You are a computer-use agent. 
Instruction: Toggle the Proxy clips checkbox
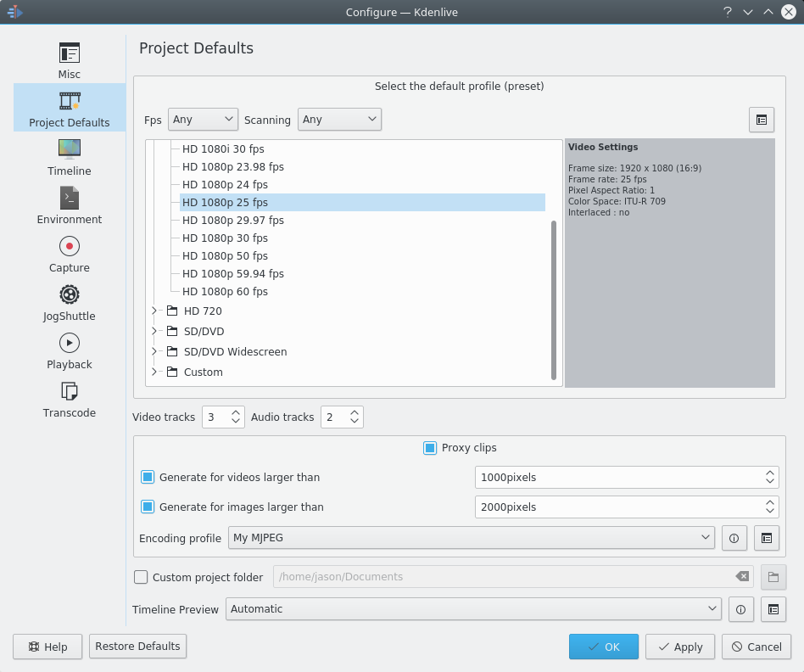(x=430, y=448)
